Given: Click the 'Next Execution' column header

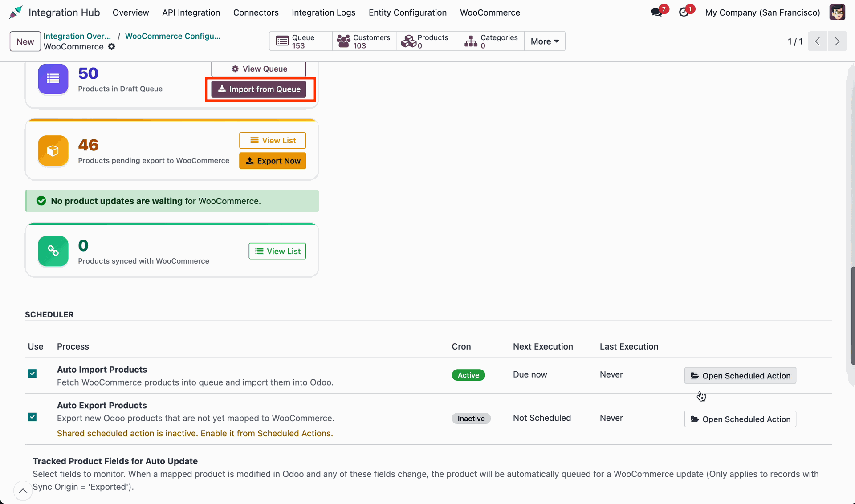Looking at the screenshot, I should coord(543,346).
